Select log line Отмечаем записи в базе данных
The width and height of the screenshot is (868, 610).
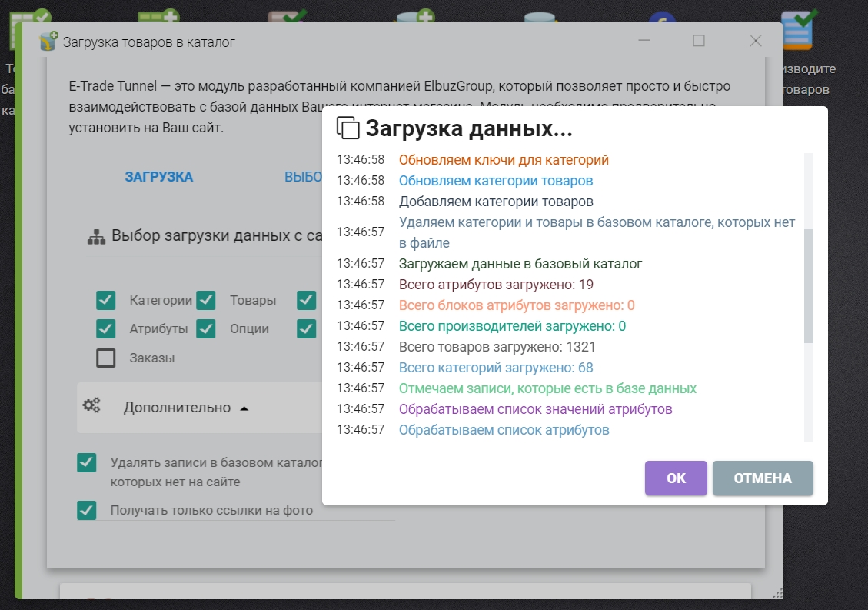click(547, 388)
